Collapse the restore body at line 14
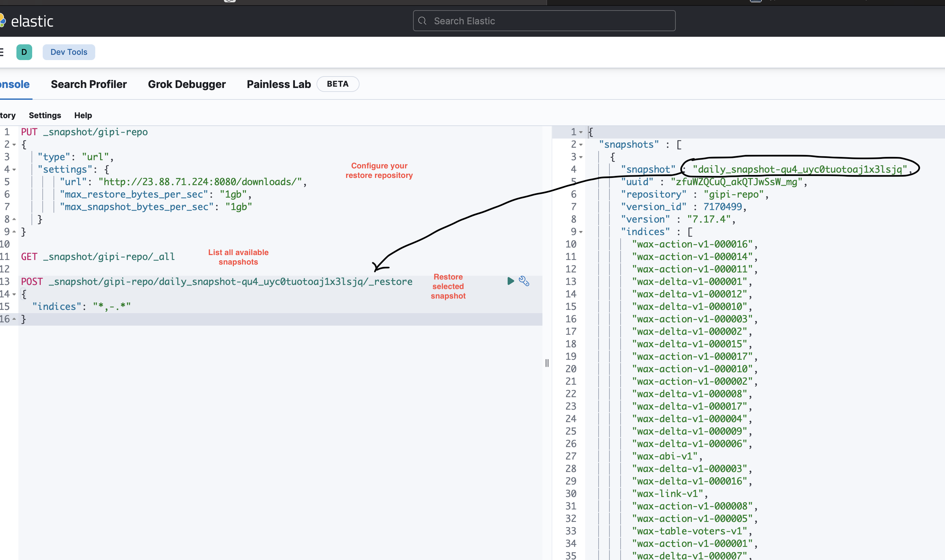The image size is (945, 560). tap(14, 294)
